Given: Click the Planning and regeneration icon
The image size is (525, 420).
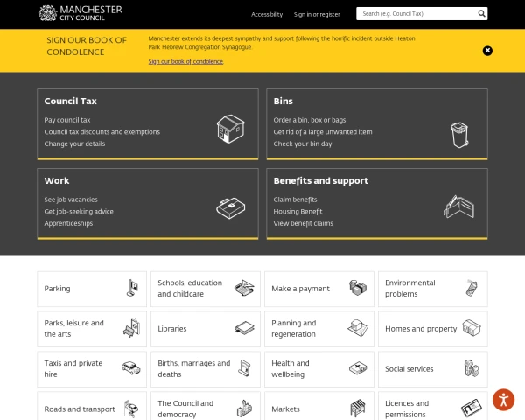Looking at the screenshot, I should click(358, 328).
